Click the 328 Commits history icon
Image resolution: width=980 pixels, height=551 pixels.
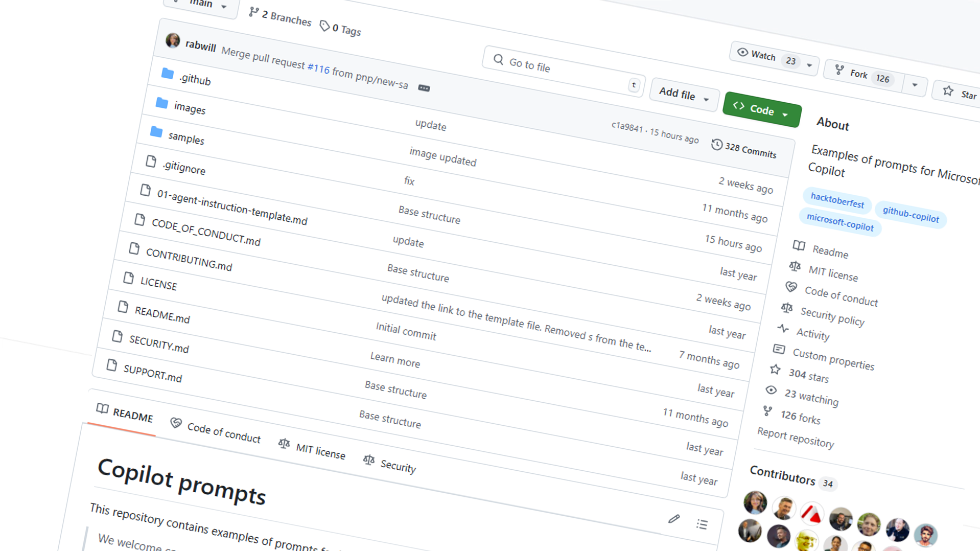coord(717,145)
